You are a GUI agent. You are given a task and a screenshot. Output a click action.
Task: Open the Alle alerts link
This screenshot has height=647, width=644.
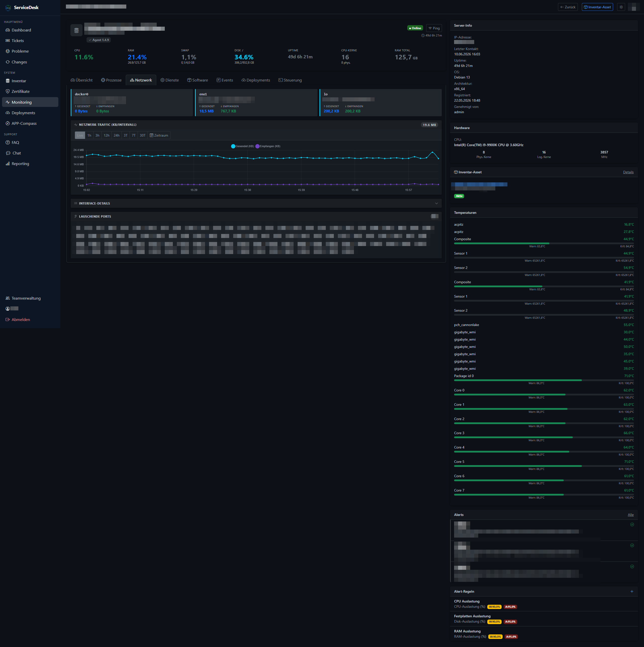[631, 515]
